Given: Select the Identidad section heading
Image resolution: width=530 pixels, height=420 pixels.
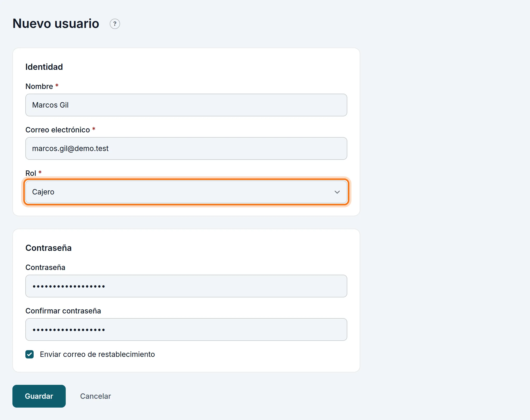Looking at the screenshot, I should [44, 67].
